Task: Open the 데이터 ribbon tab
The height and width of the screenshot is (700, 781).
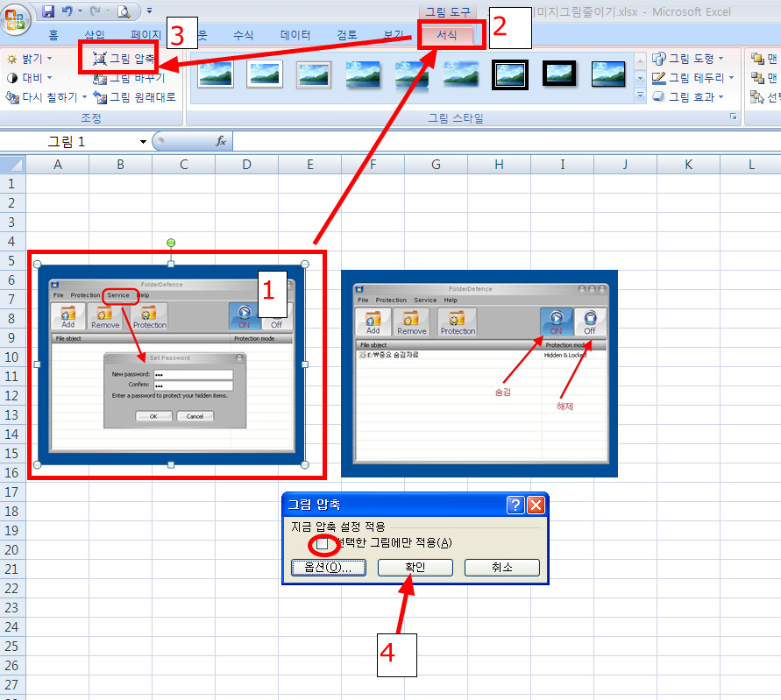Action: click(x=295, y=35)
